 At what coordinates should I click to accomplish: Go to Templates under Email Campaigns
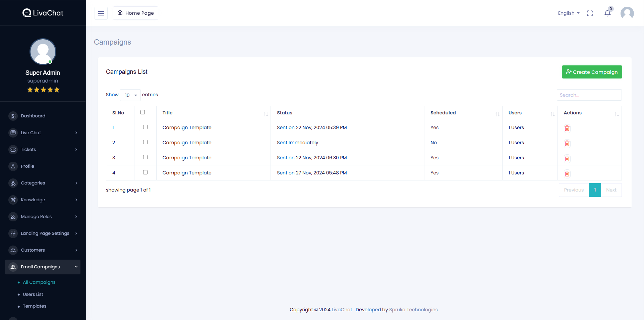[35, 306]
